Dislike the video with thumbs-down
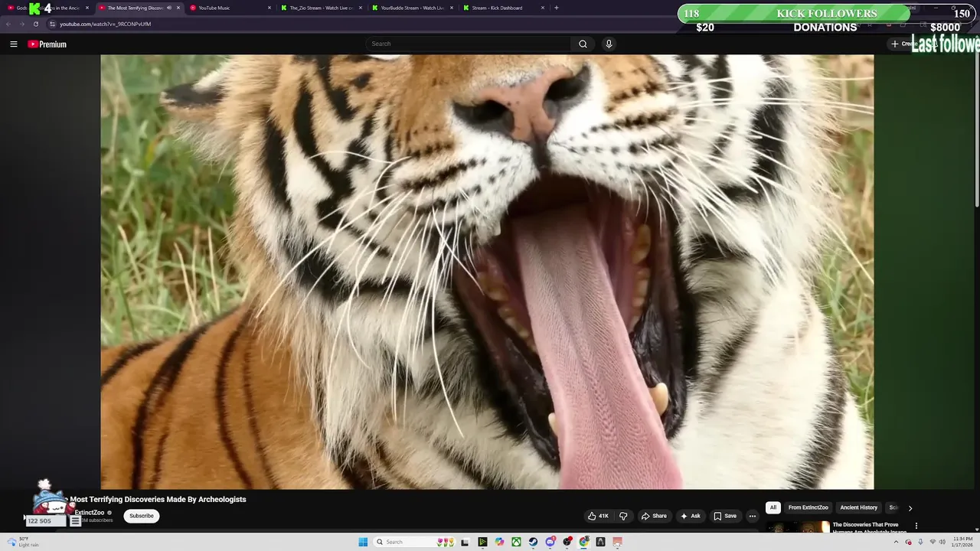Image resolution: width=980 pixels, height=551 pixels. pyautogui.click(x=623, y=516)
